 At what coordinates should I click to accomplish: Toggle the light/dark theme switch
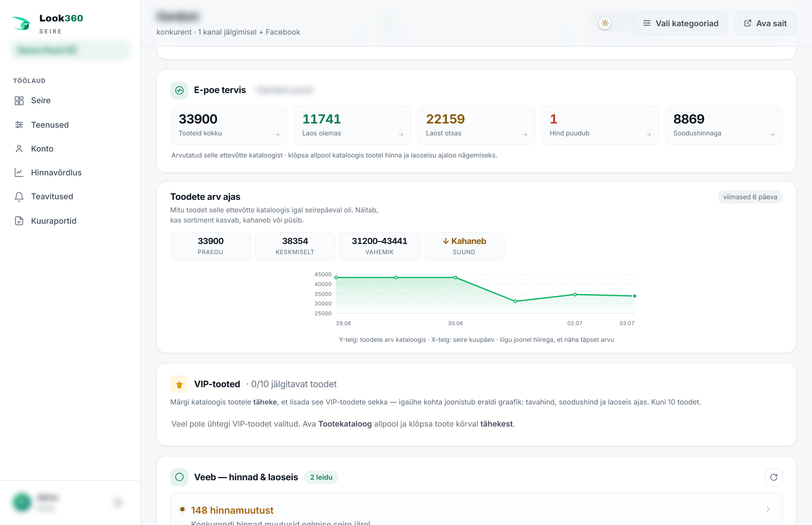pos(611,23)
